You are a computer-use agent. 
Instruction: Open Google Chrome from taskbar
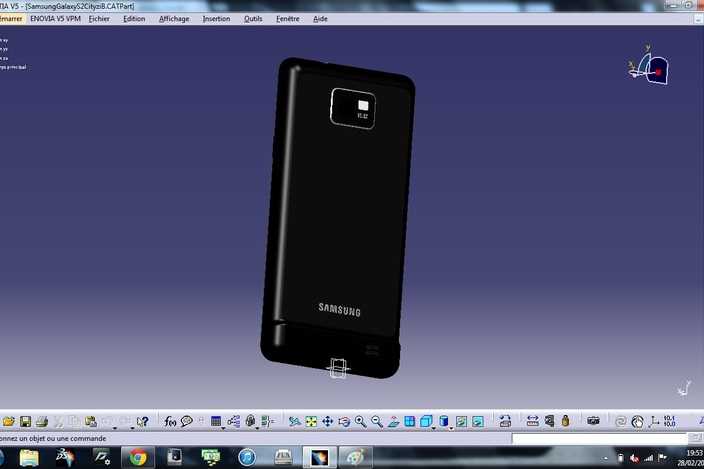coord(138,457)
